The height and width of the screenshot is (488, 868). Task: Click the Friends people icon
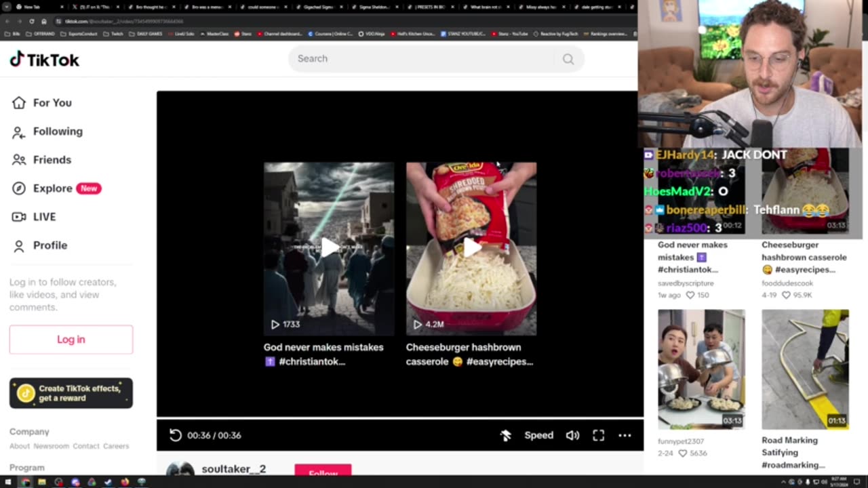pyautogui.click(x=19, y=160)
